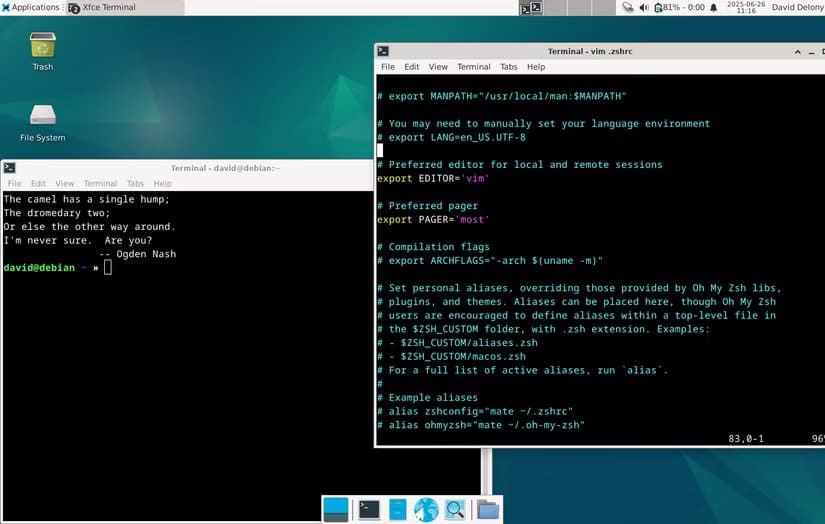Open View menu in vim .zshrc terminal
Viewport: 825px width, 524px height.
(438, 67)
